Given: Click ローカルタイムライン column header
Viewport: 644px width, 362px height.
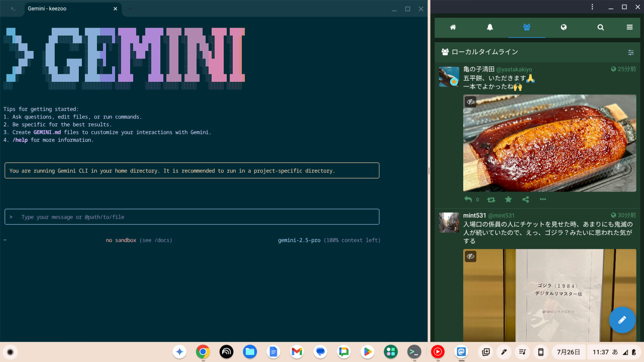Looking at the screenshot, I should coord(485,52).
